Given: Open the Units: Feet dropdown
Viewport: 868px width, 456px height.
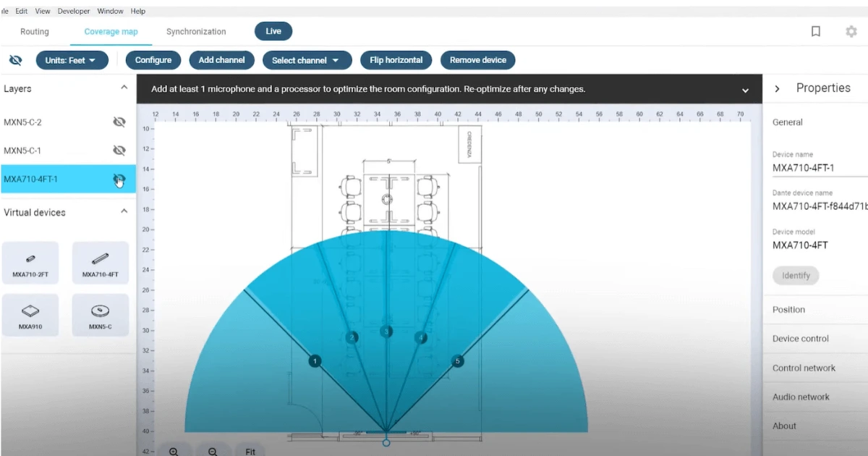Looking at the screenshot, I should point(72,60).
